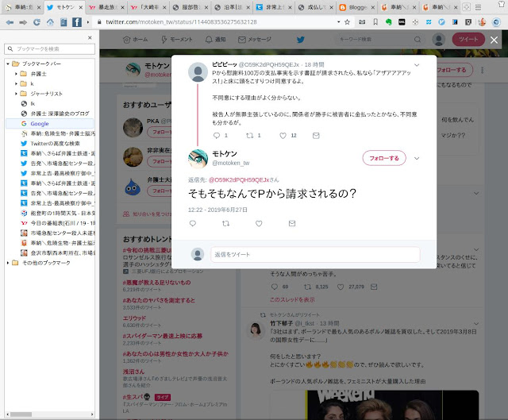Like 27,079 tweet in background timeline

(341, 287)
